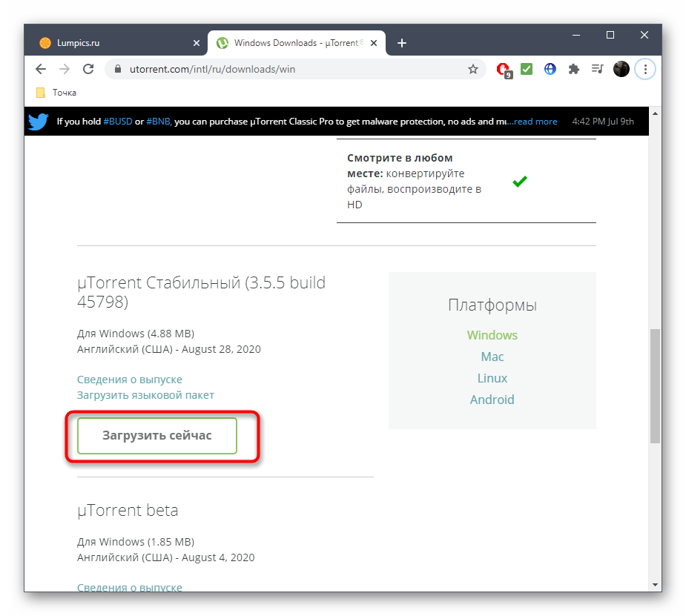
Task: Open the #BUSD hashtag link
Action: pyautogui.click(x=118, y=122)
